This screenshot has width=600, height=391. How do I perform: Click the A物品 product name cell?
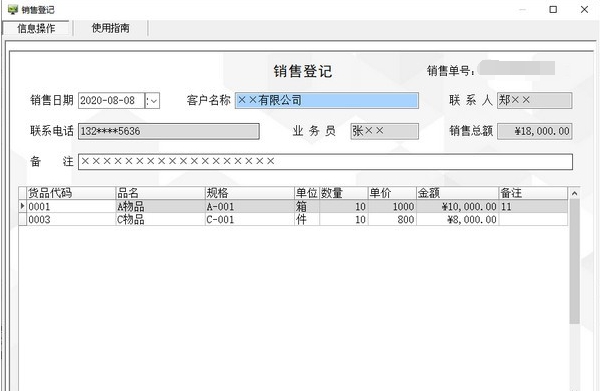point(160,207)
